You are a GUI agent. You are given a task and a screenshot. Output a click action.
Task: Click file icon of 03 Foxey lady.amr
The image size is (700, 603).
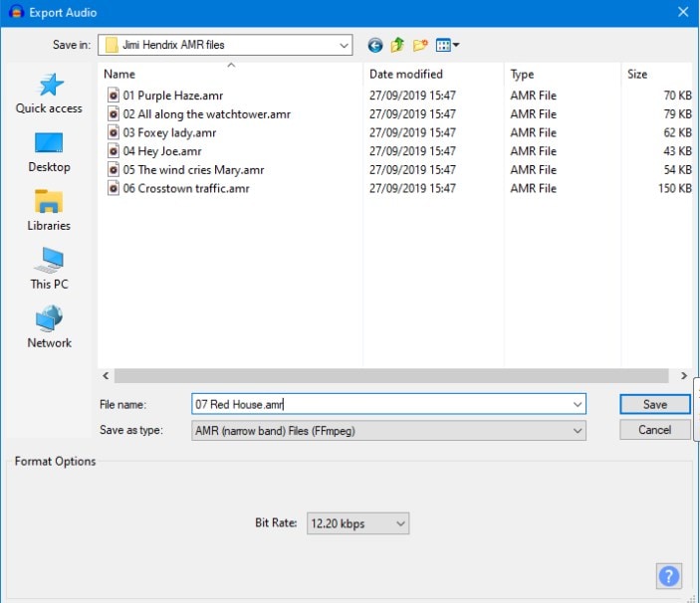(x=114, y=132)
